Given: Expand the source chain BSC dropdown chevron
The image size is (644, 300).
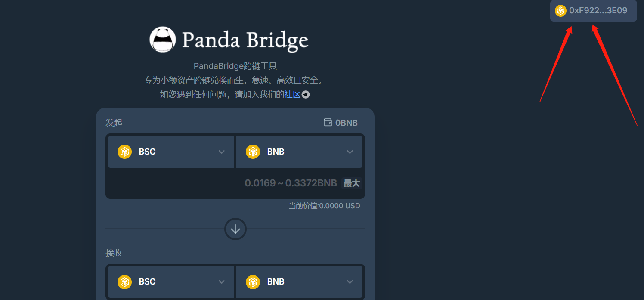Looking at the screenshot, I should (x=222, y=152).
